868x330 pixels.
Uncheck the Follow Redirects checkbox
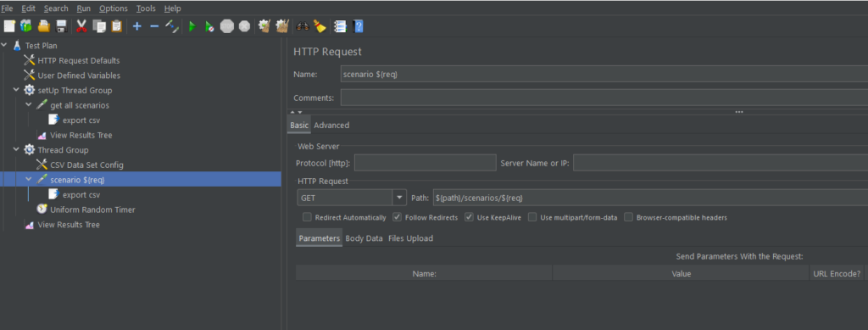pyautogui.click(x=397, y=217)
